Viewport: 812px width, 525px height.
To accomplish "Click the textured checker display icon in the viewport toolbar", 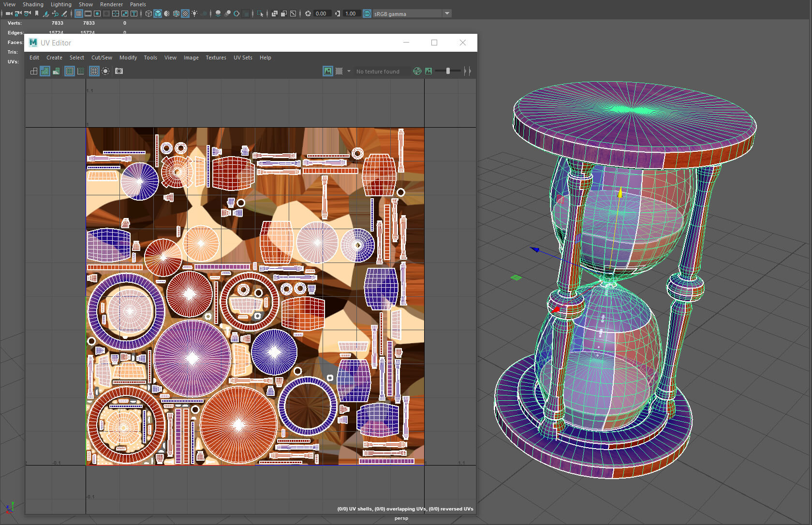I will pos(185,14).
